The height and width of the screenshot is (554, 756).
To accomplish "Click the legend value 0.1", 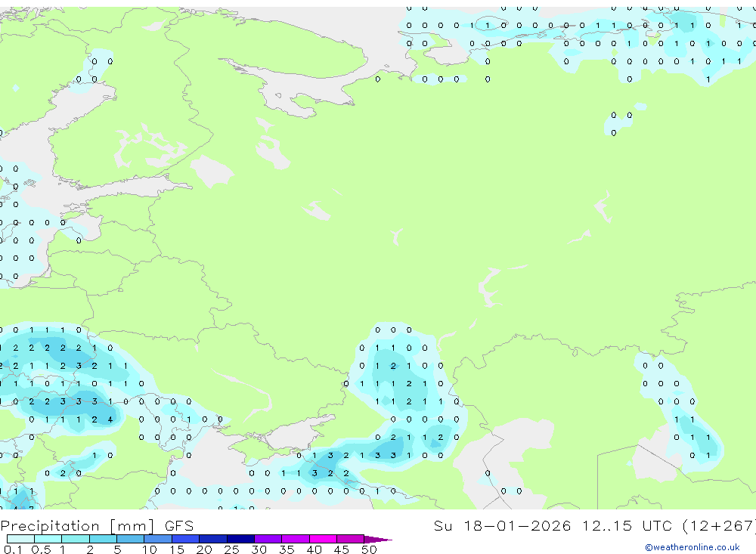I will [x=13, y=549].
